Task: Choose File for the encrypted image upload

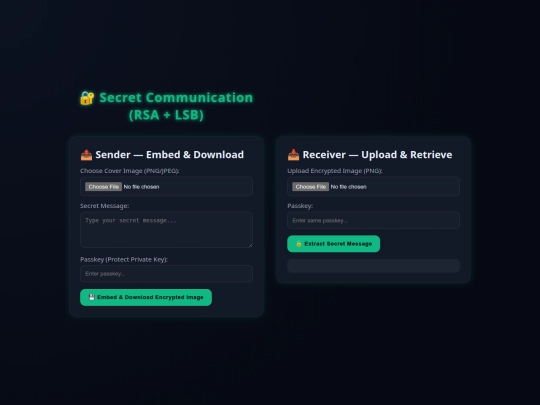Action: 310,187
